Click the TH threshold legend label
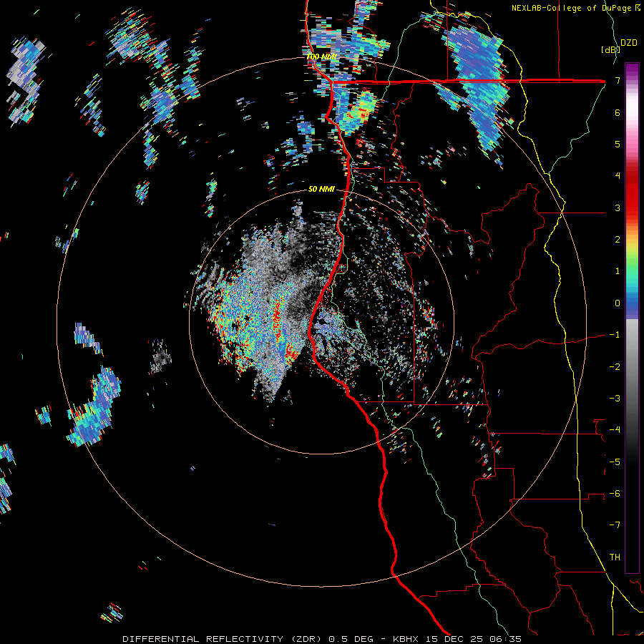 (x=615, y=557)
